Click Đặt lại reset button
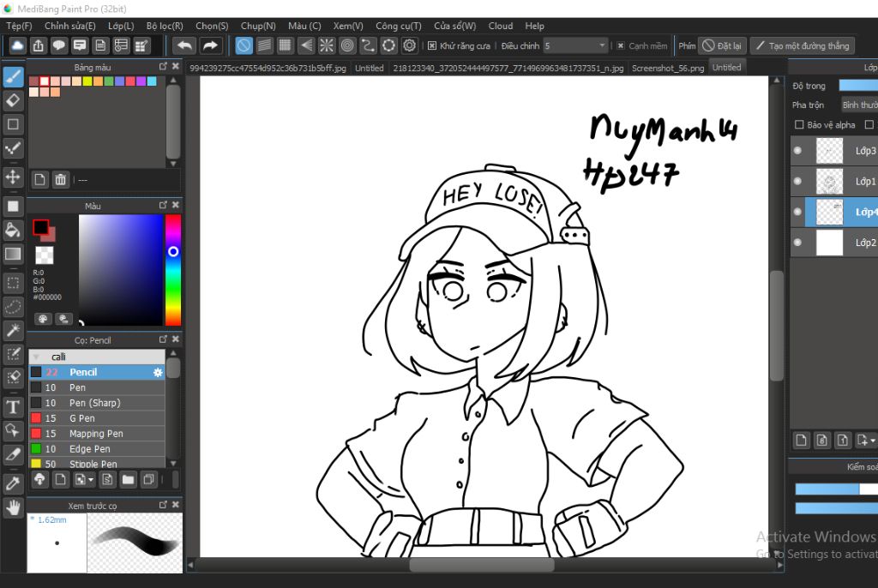This screenshot has height=588, width=878. pyautogui.click(x=722, y=46)
